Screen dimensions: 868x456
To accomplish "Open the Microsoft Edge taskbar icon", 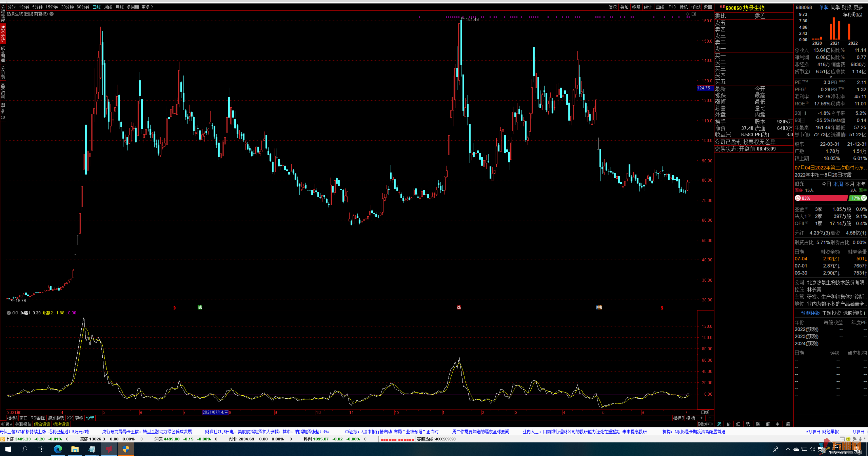I will tap(58, 449).
